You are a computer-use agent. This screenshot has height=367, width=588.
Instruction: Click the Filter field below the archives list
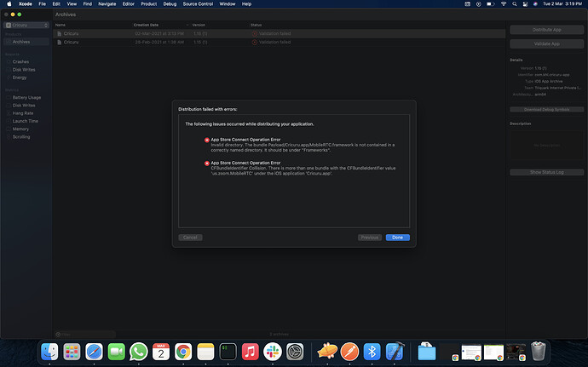click(x=85, y=334)
